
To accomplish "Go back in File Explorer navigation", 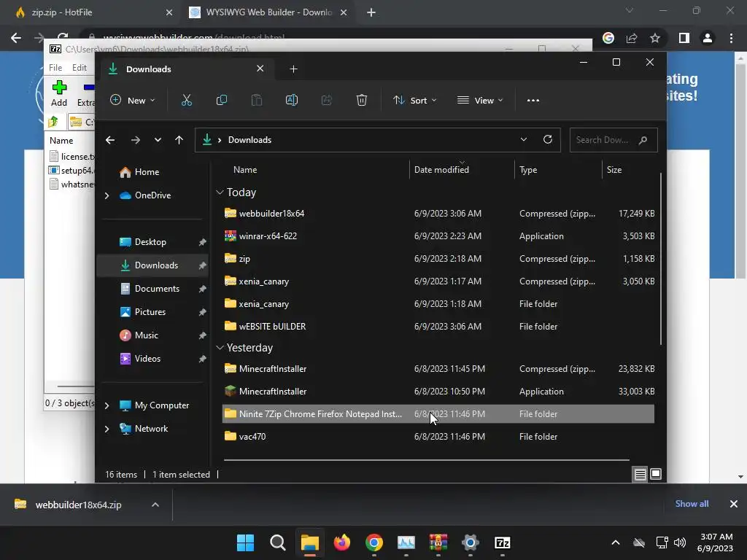I will [x=110, y=140].
